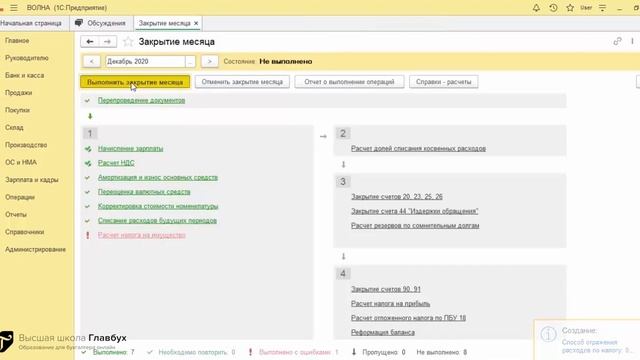Click the User name in title bar
Image resolution: width=640 pixels, height=360 pixels.
586,8
